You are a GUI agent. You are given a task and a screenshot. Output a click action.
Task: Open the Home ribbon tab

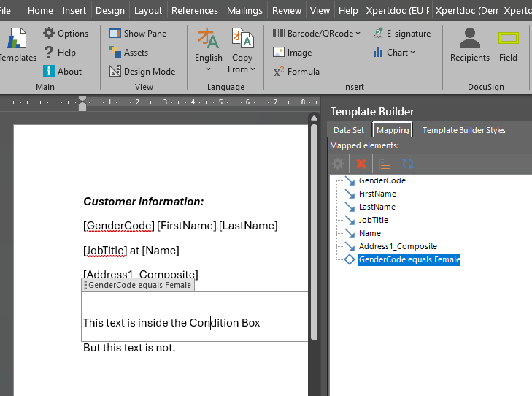pyautogui.click(x=40, y=10)
